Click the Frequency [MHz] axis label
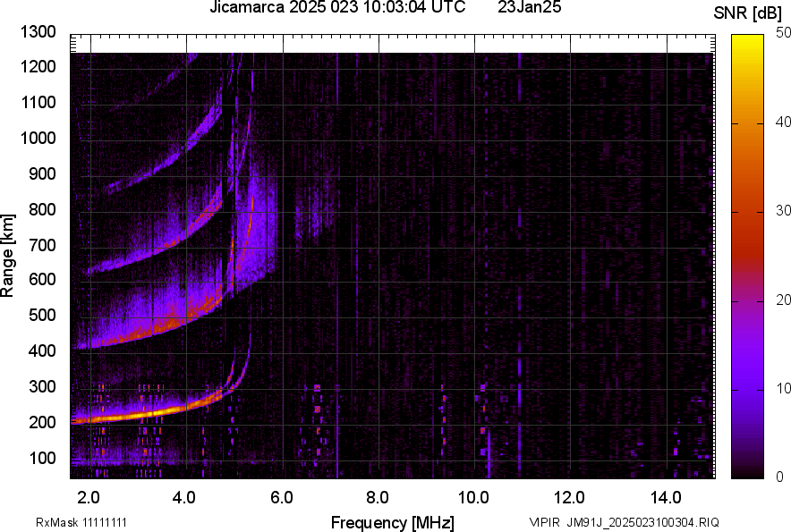The width and height of the screenshot is (791, 532). (392, 522)
